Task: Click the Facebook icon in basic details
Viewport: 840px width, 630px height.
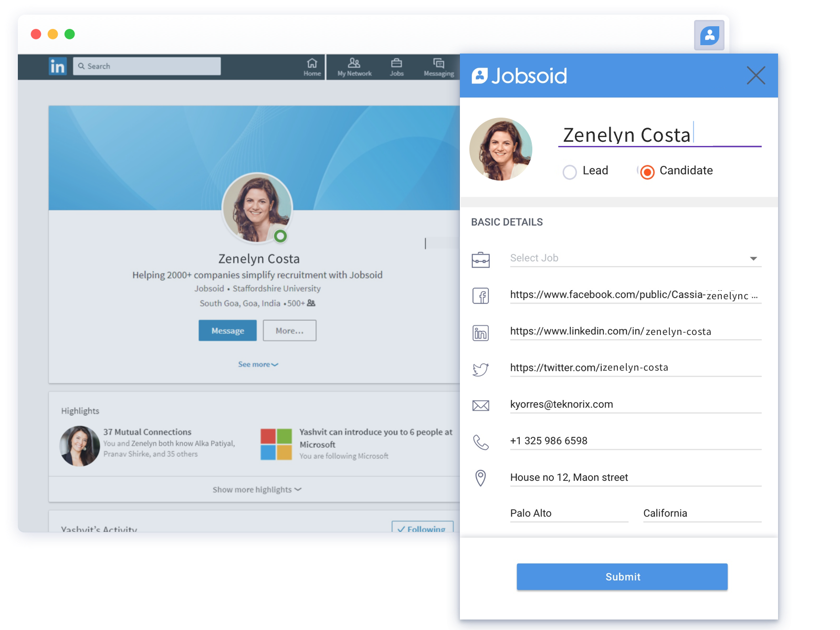Action: tap(480, 296)
